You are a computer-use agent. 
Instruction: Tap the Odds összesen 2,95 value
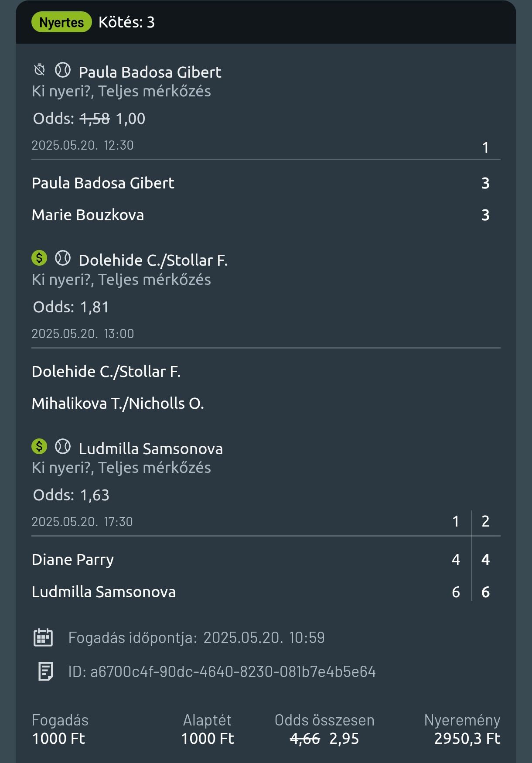(x=344, y=739)
